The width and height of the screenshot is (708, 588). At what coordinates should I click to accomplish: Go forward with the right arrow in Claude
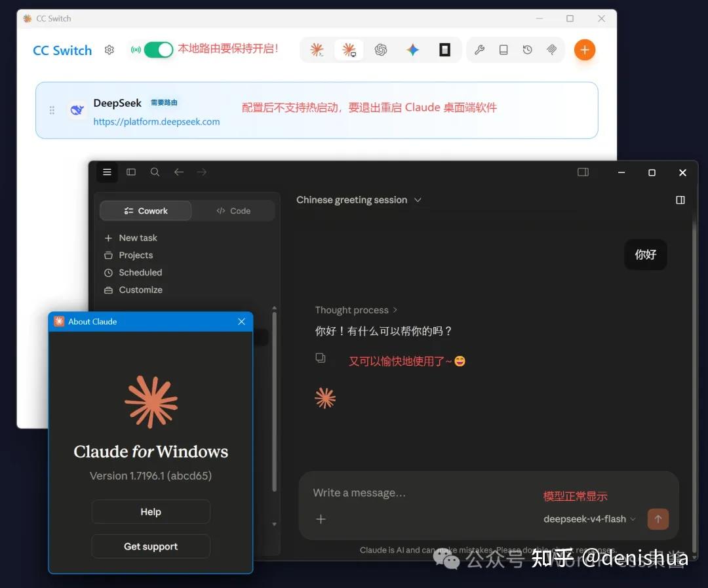[202, 172]
